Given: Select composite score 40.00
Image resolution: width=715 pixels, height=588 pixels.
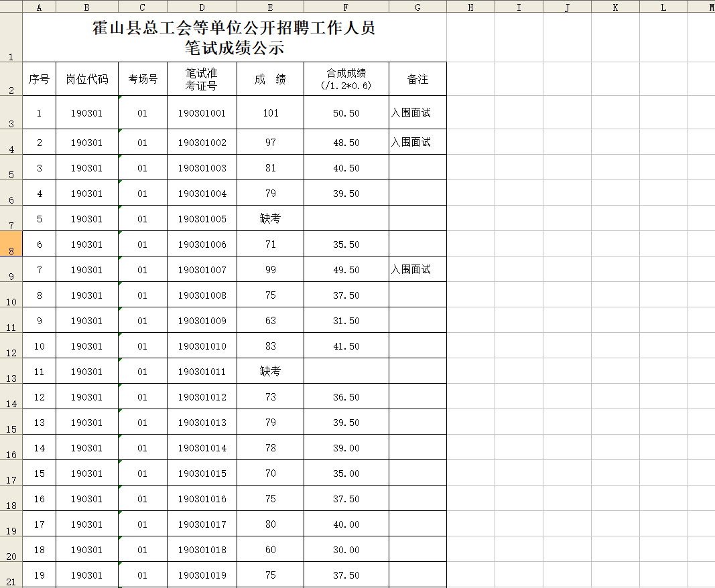Looking at the screenshot, I should click(x=346, y=524).
